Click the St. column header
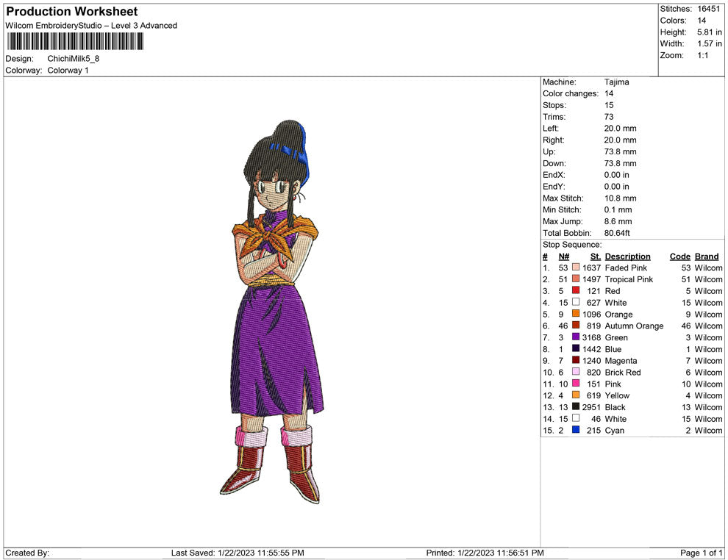The height and width of the screenshot is (560, 728). pyautogui.click(x=595, y=256)
